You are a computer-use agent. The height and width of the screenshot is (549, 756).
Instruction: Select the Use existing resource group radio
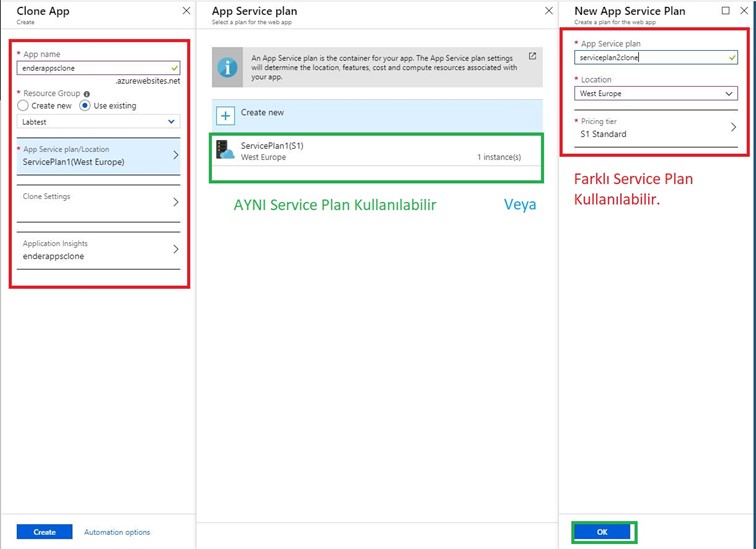point(85,106)
